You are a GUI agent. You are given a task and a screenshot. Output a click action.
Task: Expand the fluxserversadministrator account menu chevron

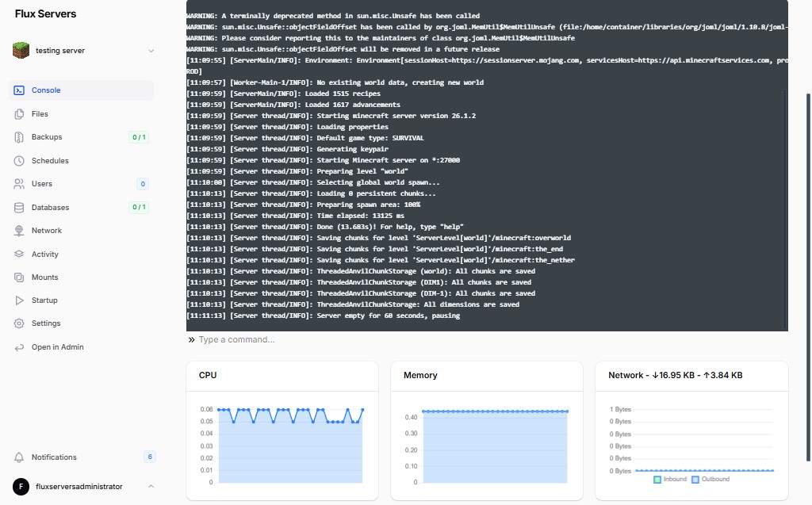click(x=151, y=486)
